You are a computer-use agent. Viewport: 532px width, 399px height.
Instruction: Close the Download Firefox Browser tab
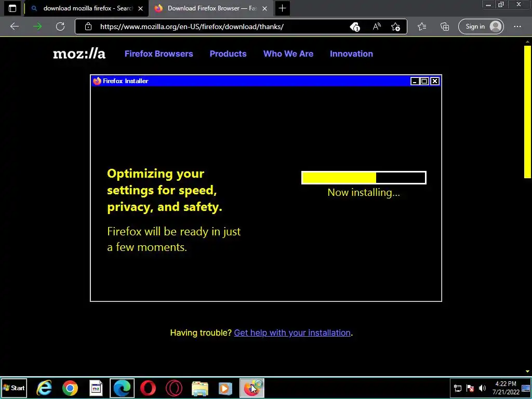coord(264,8)
